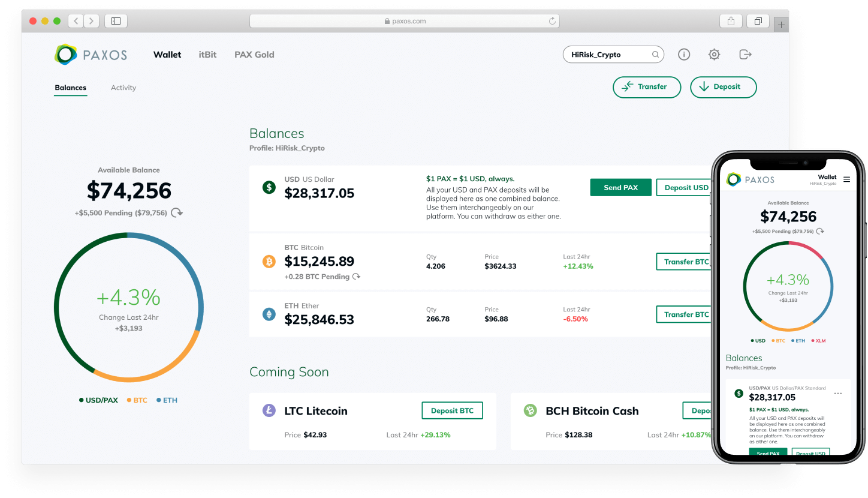Toggle the Safari sidebar button
Screen dimensions: 868x498
(116, 21)
